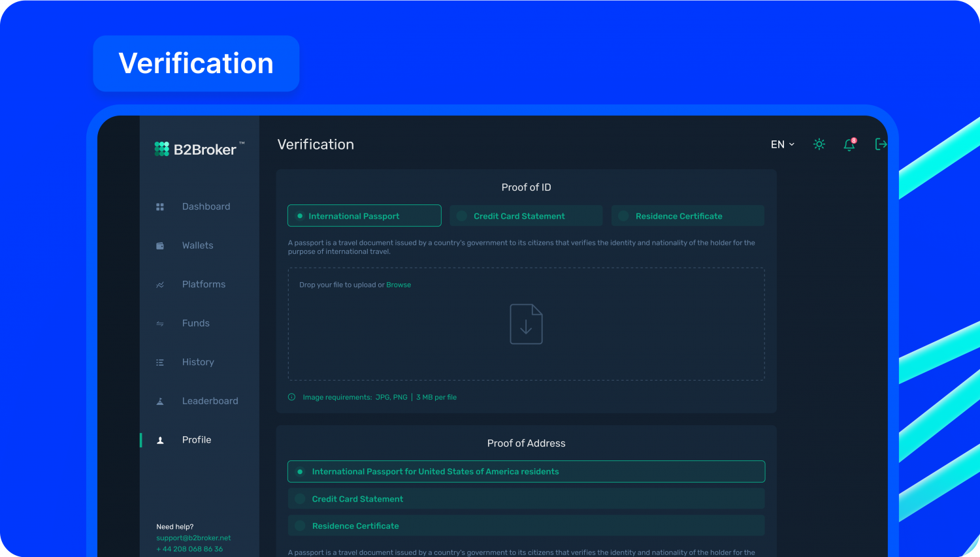Open the Dashboard section via its grid icon
The image size is (980, 557).
tap(160, 206)
